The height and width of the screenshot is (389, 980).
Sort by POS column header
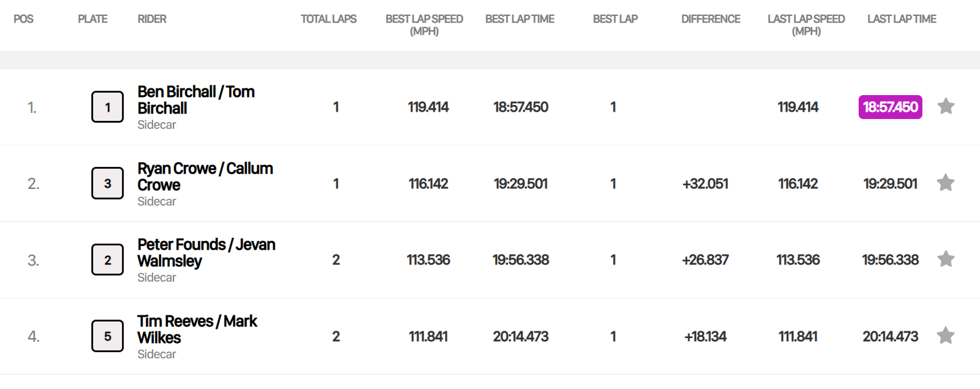click(23, 19)
